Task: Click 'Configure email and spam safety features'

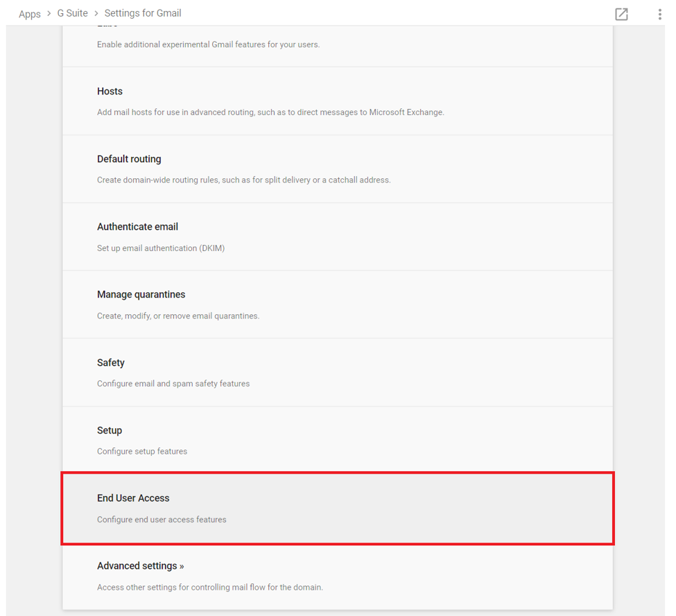Action: click(x=173, y=384)
